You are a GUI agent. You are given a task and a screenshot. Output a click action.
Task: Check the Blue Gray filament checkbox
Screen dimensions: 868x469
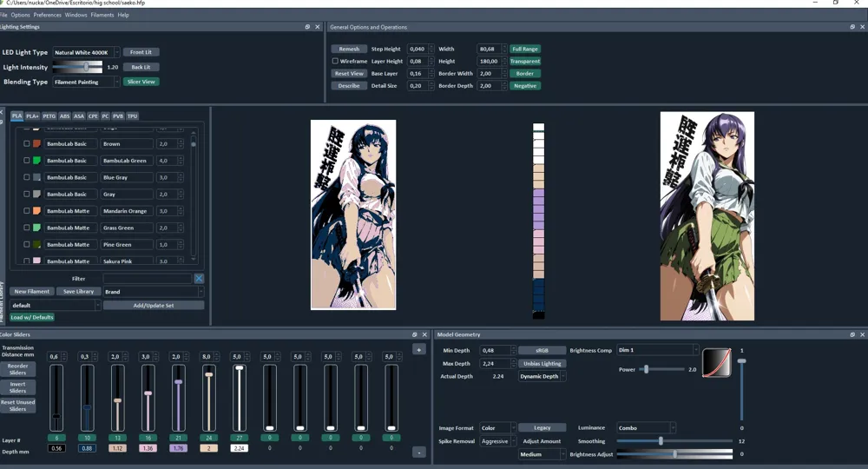[26, 177]
